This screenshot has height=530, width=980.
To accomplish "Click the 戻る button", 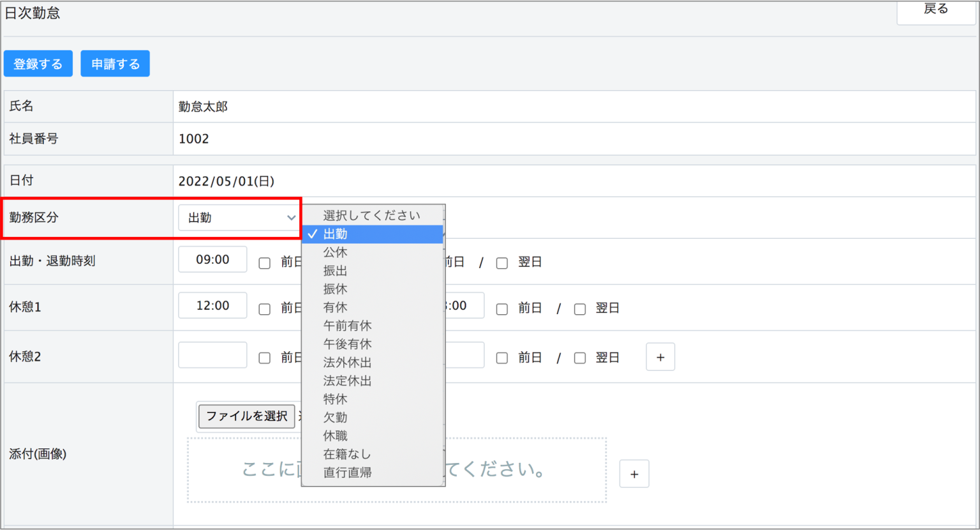I will click(935, 10).
